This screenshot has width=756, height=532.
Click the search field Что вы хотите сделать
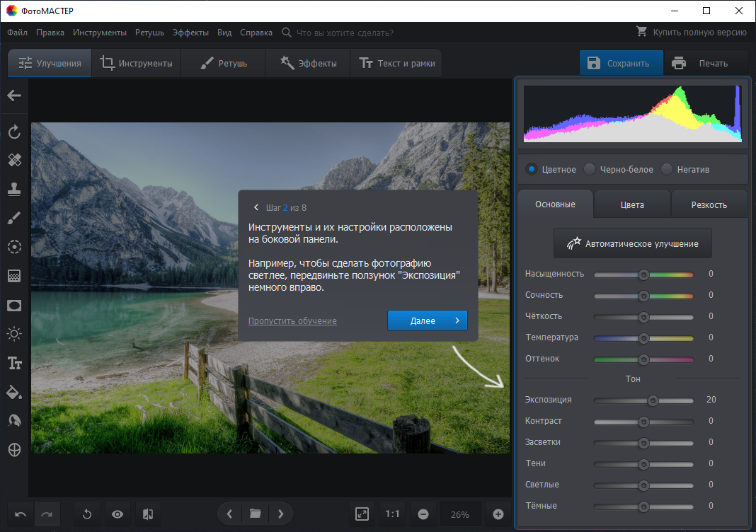[x=345, y=33]
